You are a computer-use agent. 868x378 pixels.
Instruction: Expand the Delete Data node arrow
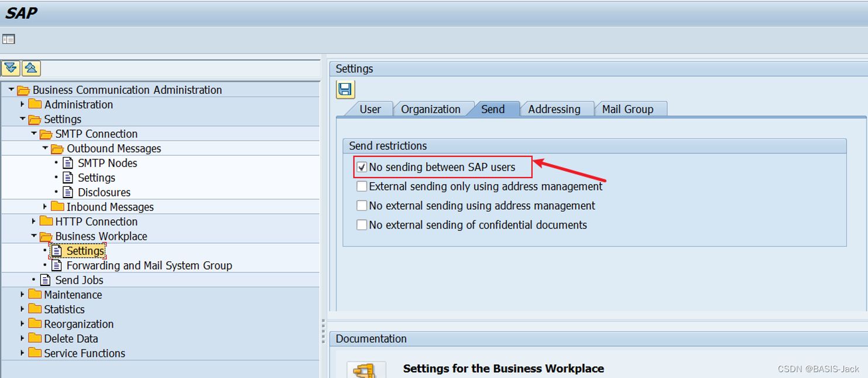(22, 338)
